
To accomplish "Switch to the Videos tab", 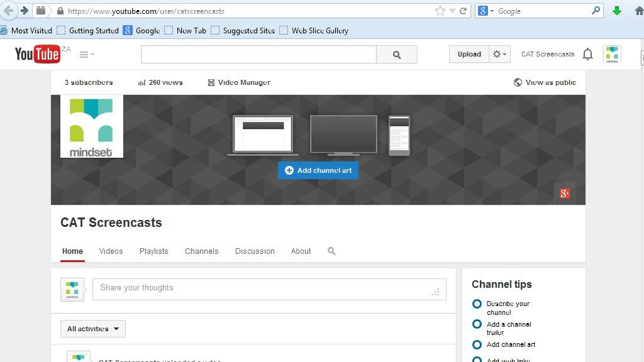I will pos(111,251).
